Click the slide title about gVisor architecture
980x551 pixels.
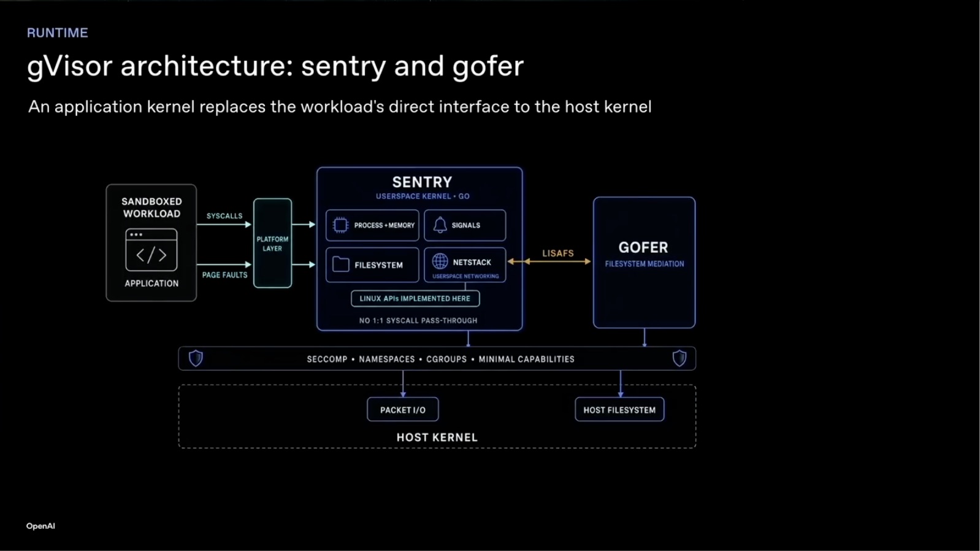point(275,66)
